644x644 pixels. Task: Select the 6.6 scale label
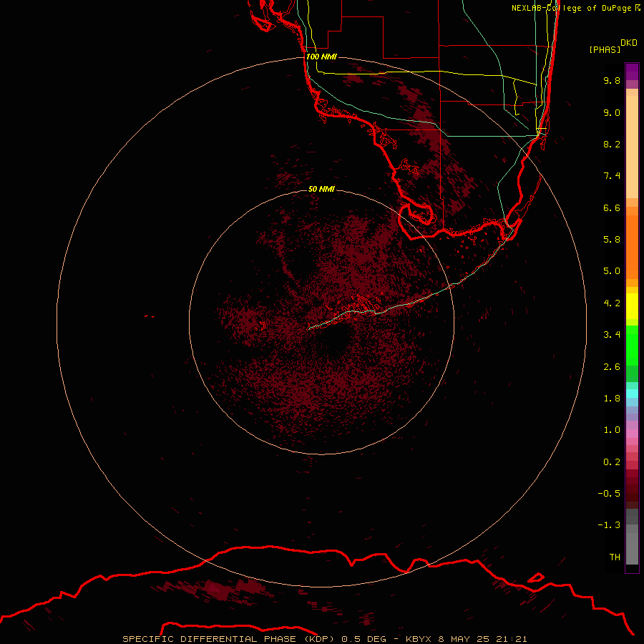pyautogui.click(x=612, y=208)
